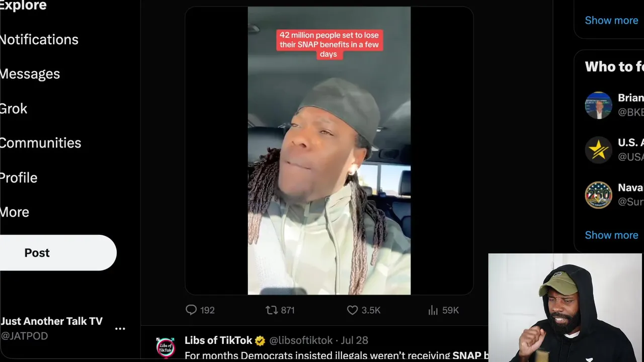Open Grok from the sidebar
Screen dimensions: 644x362
tap(14, 109)
